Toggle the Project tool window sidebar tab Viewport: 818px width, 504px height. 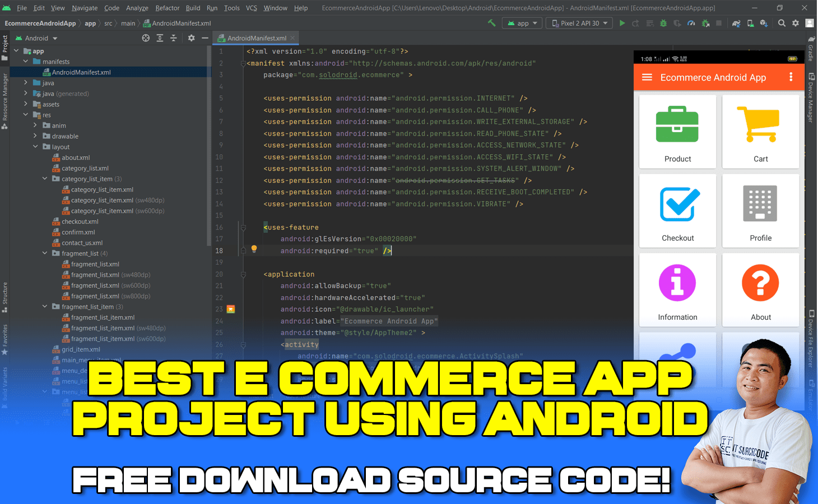(4, 48)
